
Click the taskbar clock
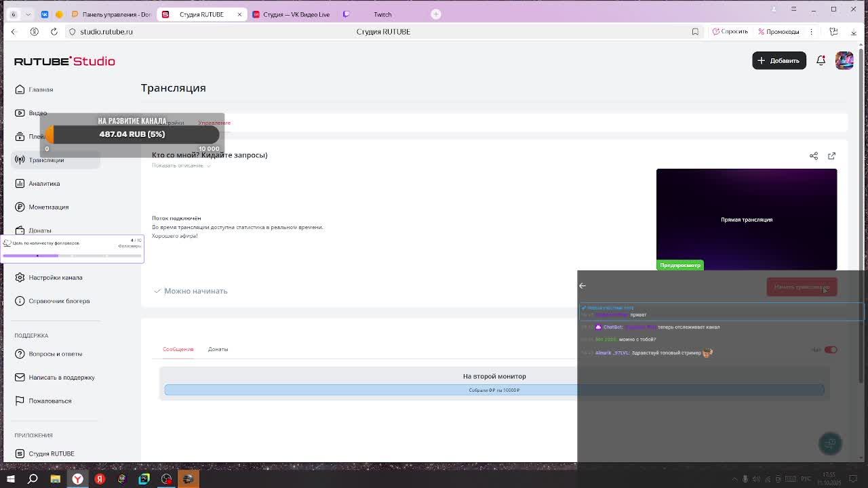point(829,479)
